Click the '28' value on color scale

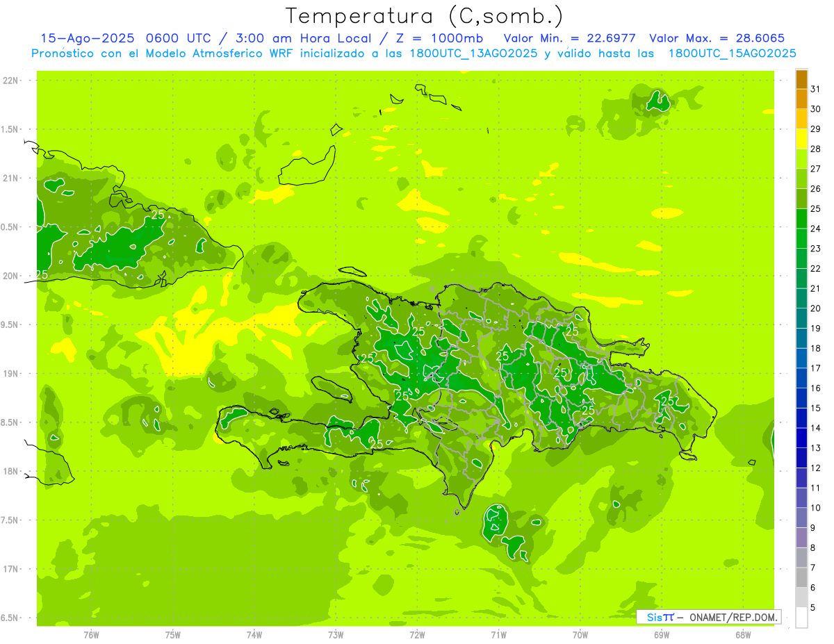click(816, 149)
